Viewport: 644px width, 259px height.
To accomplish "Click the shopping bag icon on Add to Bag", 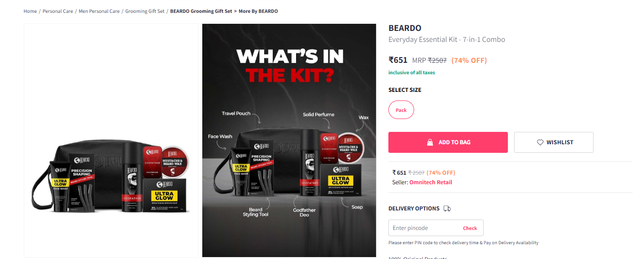I will [430, 142].
